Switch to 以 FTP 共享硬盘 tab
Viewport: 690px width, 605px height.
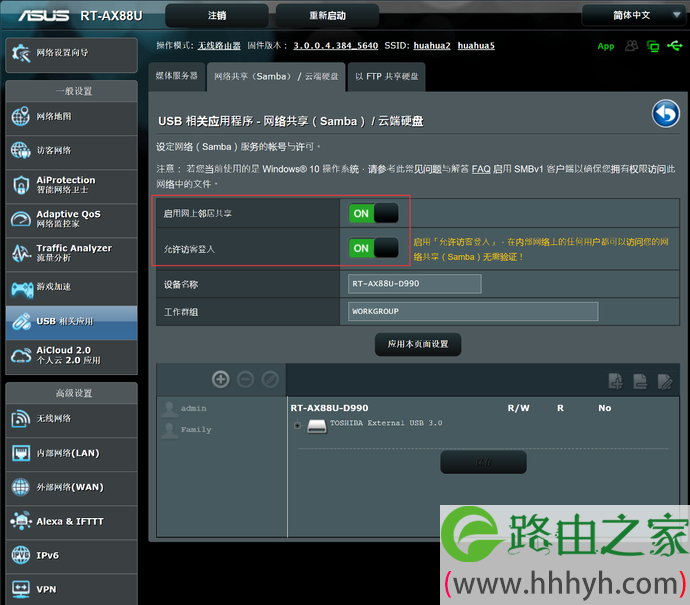(x=386, y=77)
